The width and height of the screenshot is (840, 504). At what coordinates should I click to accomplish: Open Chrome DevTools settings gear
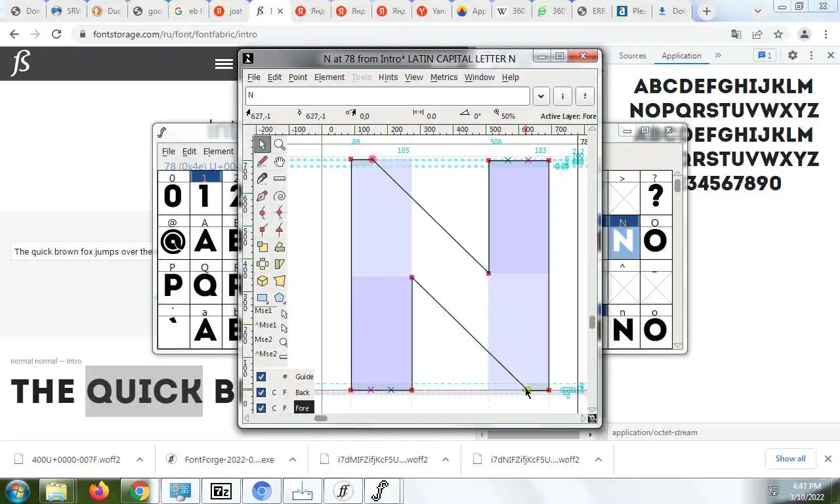point(793,56)
